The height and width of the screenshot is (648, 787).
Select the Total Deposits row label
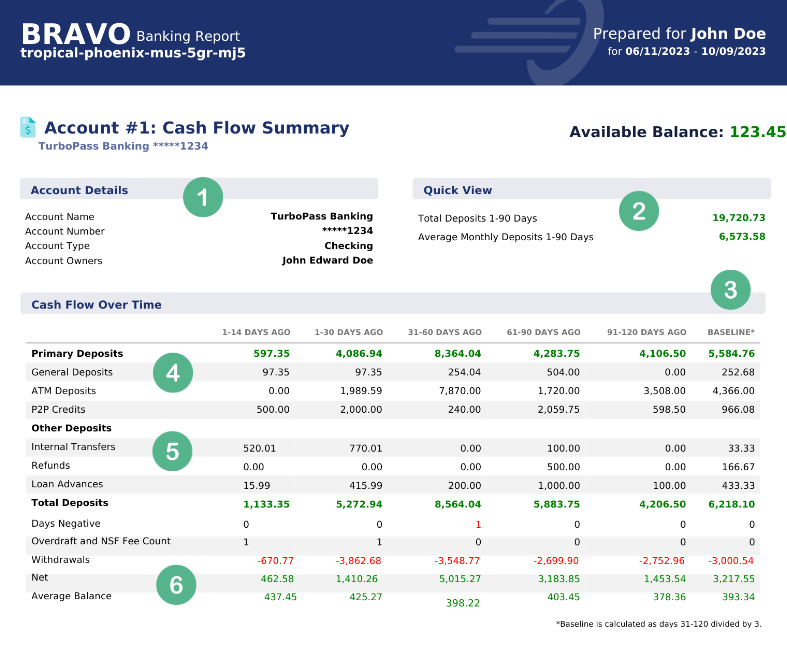[x=70, y=503]
